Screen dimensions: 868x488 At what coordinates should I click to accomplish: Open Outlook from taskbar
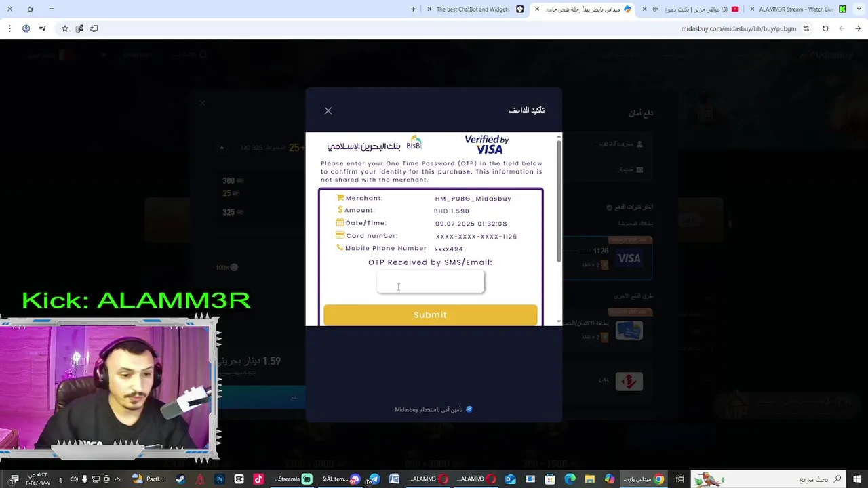click(x=511, y=479)
